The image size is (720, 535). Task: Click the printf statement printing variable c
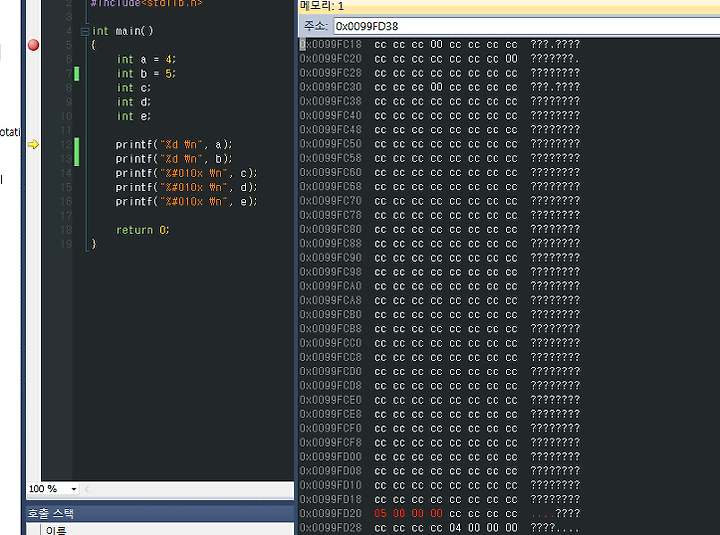pos(186,173)
